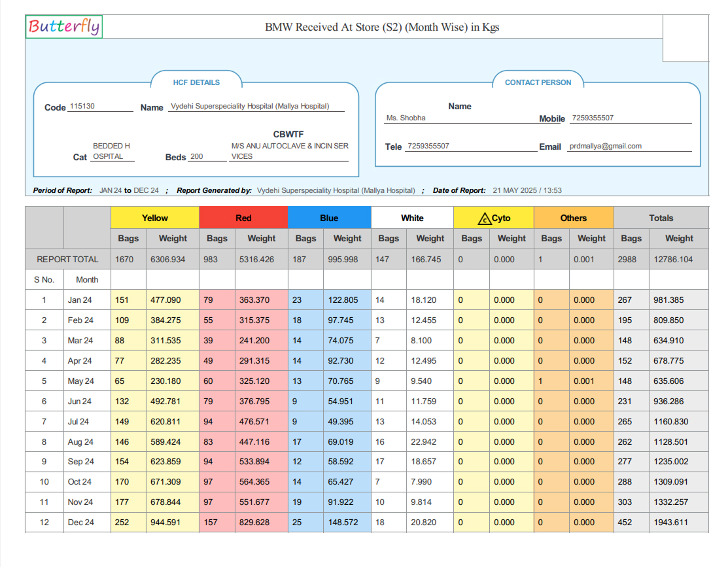
Task: Click the Totals column header
Action: [x=661, y=217]
